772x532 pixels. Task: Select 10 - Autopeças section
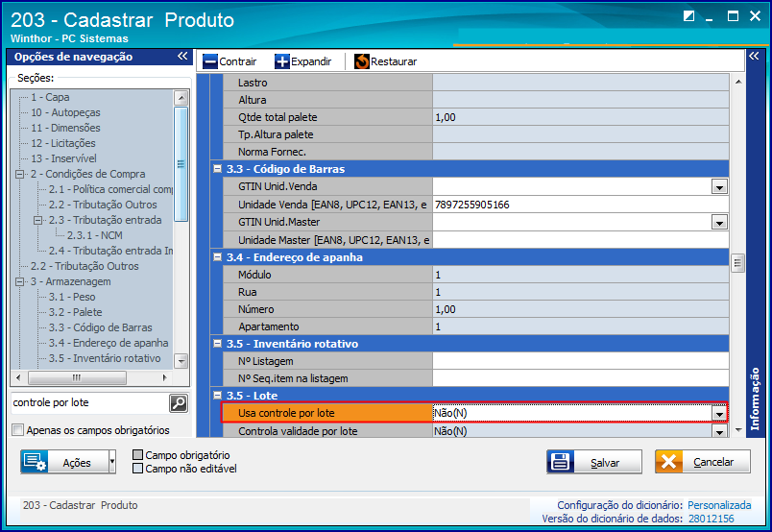65,112
